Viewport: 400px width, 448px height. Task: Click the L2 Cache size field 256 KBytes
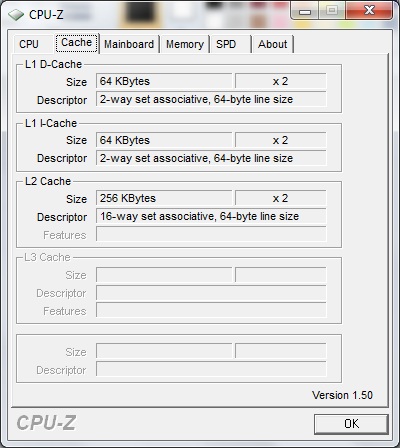pos(164,198)
